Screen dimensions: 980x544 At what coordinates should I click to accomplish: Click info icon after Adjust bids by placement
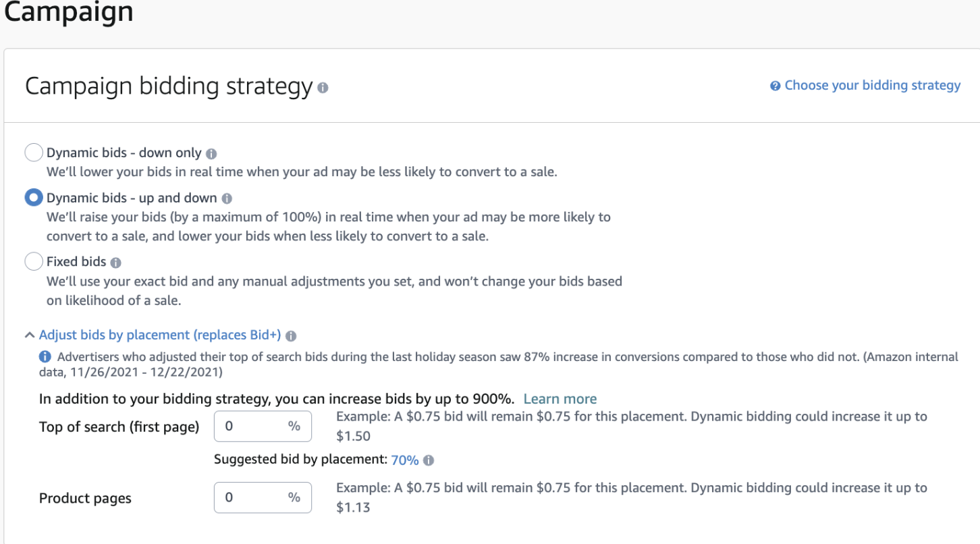point(291,335)
